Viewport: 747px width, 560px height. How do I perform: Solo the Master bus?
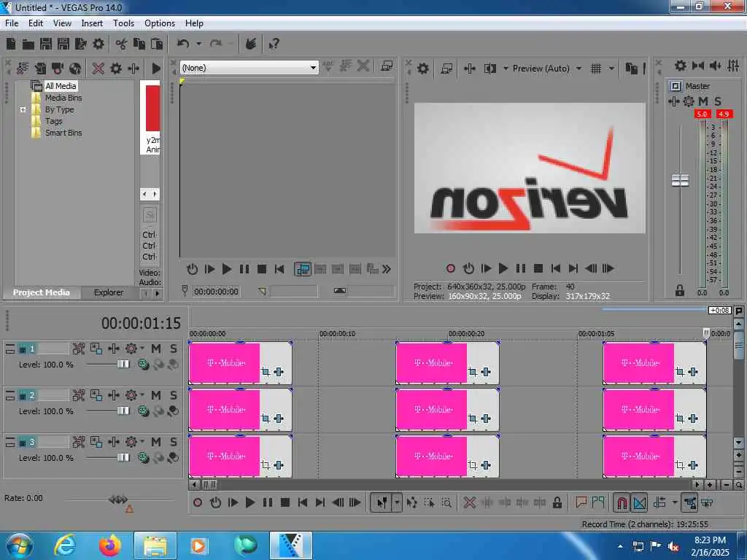[x=718, y=101]
